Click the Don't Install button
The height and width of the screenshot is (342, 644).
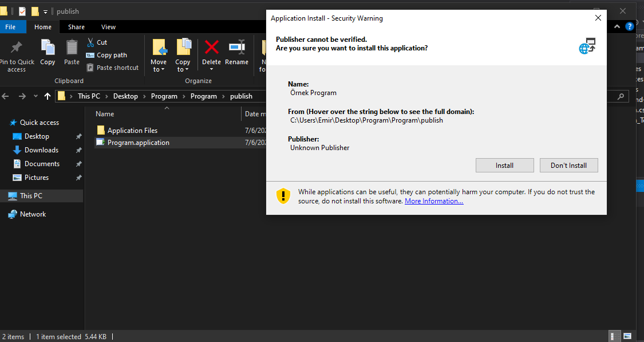569,165
